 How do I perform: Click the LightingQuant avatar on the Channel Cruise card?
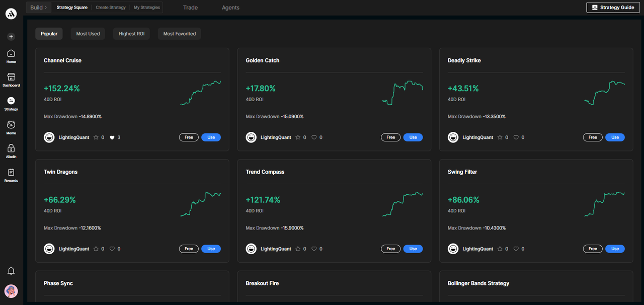[x=49, y=137]
